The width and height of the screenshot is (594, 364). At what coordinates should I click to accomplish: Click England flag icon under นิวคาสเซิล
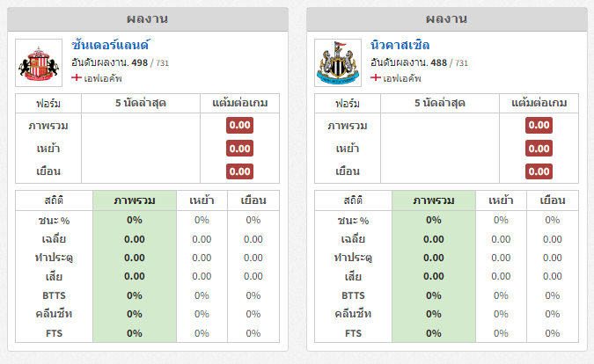(x=376, y=77)
